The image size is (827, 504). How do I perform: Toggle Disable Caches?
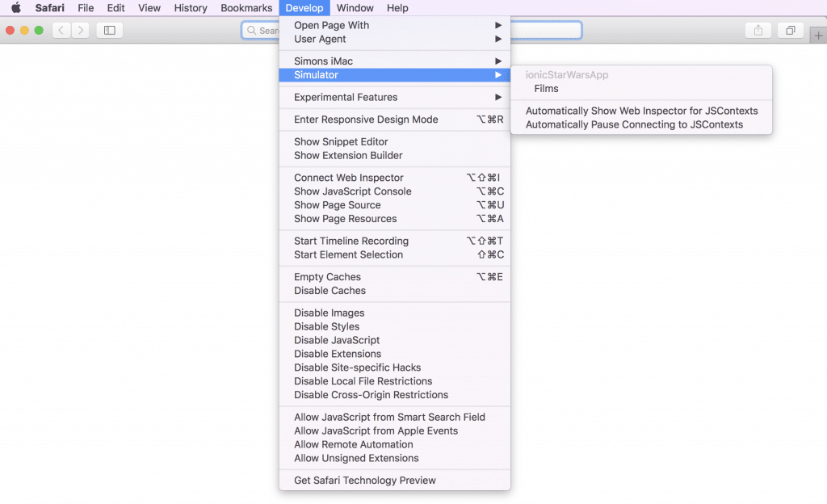coord(394,290)
